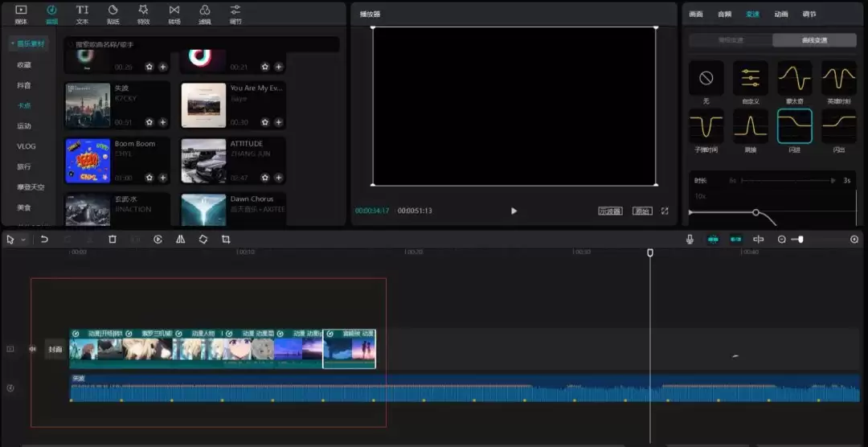Viewport: 868px width, 447px height.
Task: Select the VLOG music category
Action: (x=27, y=146)
